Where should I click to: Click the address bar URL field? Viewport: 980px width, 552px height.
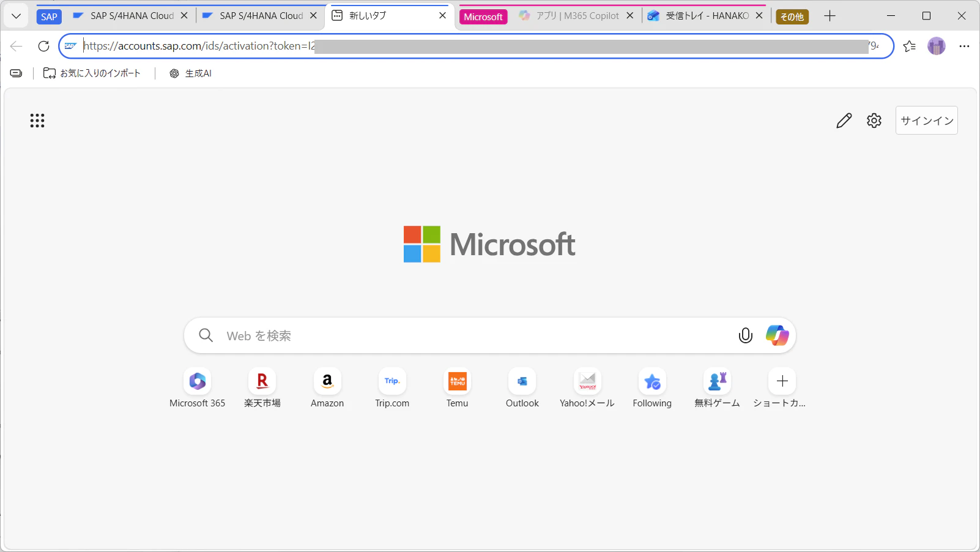click(x=476, y=46)
